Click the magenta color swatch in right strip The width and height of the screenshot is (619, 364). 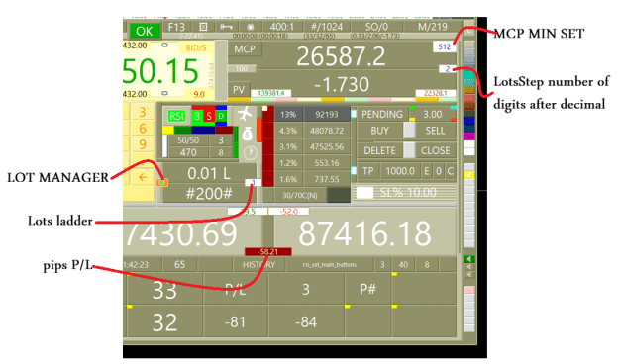[469, 136]
